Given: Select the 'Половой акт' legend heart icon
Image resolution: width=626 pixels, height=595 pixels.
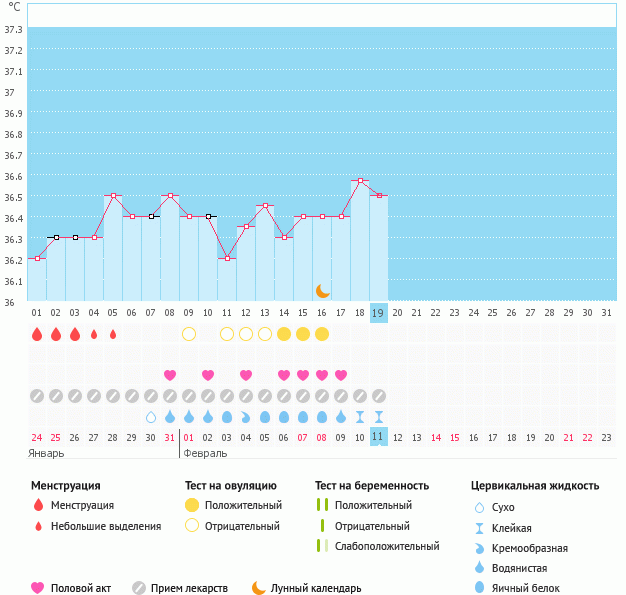Looking at the screenshot, I should (37, 588).
